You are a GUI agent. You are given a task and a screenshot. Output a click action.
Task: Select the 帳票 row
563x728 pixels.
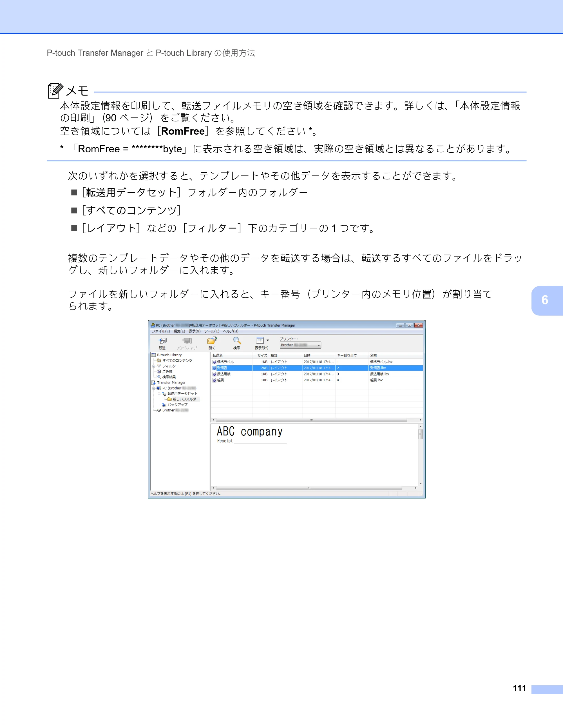(317, 380)
